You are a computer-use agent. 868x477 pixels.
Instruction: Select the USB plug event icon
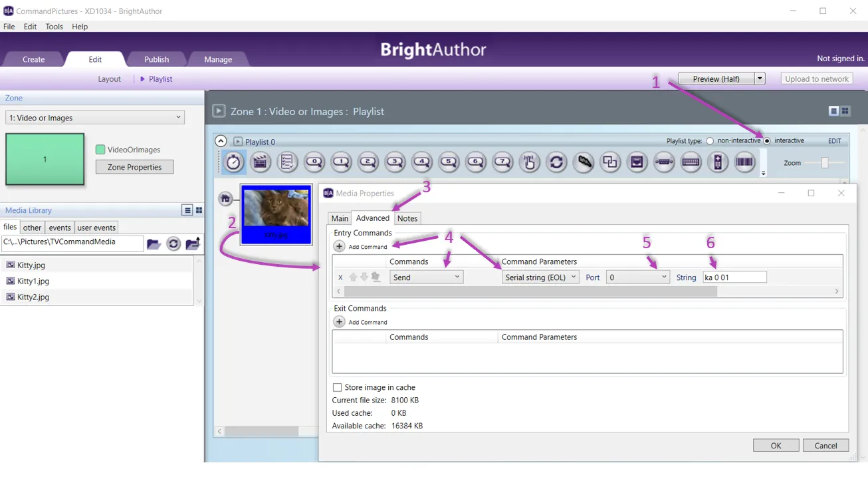[x=584, y=162]
